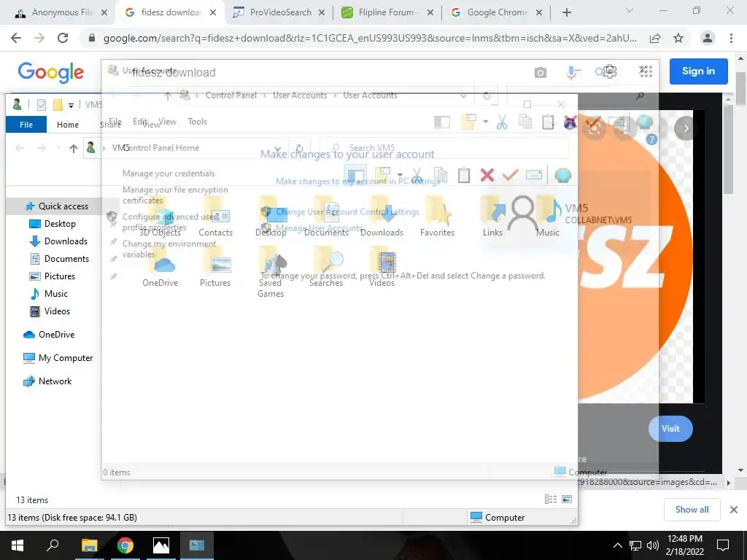Click the Chrome address bar URL
747x560 pixels.
pyautogui.click(x=370, y=38)
